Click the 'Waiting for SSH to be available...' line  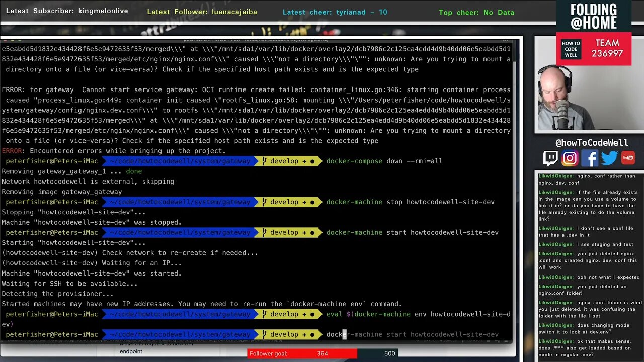69,284
